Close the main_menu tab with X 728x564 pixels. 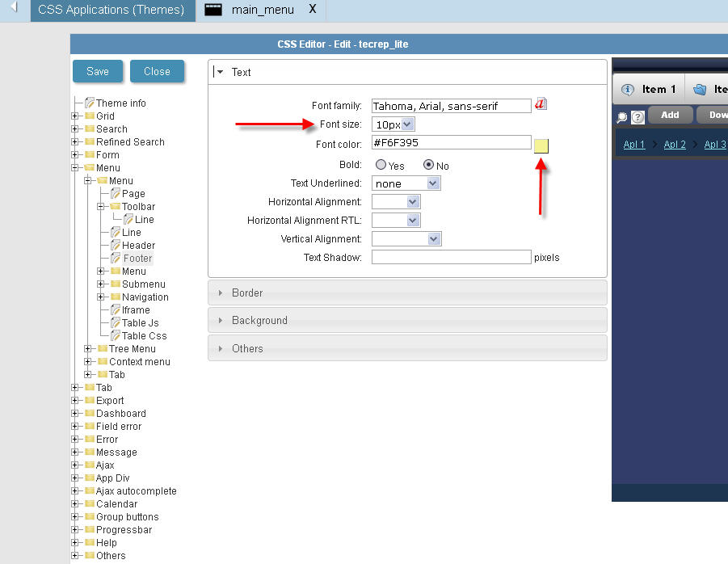pos(313,9)
